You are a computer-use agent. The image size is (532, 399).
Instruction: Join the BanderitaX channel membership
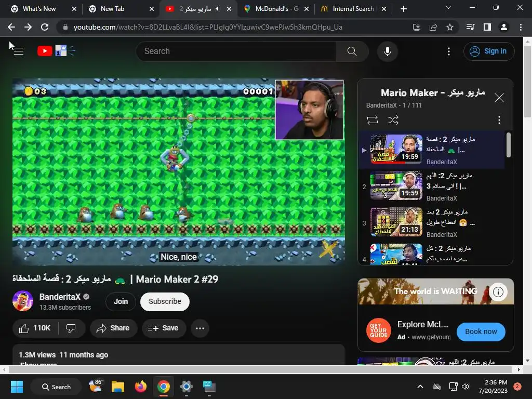pyautogui.click(x=121, y=301)
